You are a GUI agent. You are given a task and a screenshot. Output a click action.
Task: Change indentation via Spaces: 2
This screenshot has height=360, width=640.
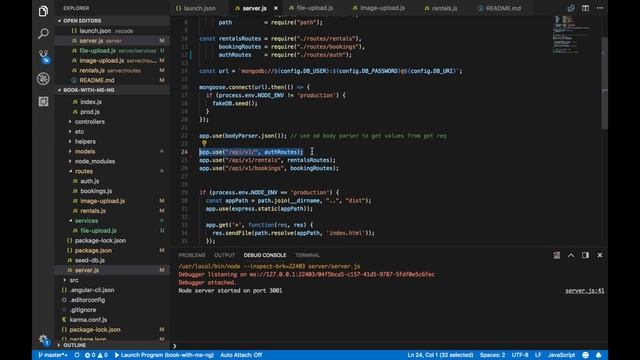click(x=492, y=355)
